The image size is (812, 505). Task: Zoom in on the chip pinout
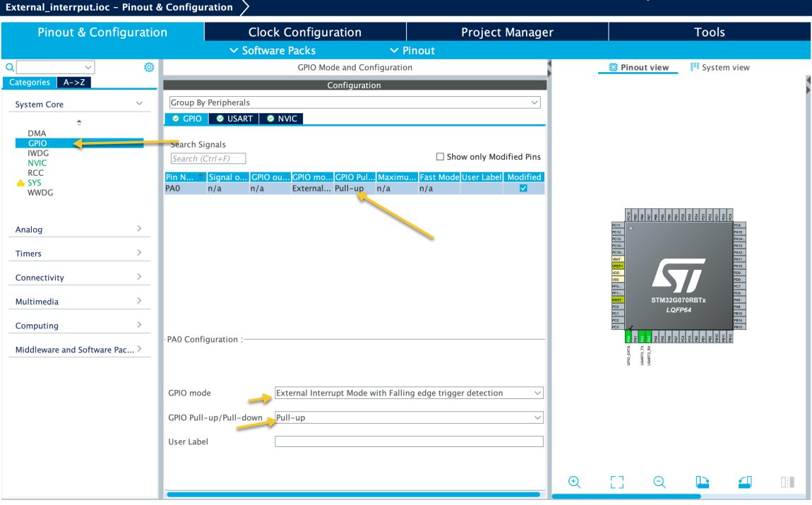575,482
